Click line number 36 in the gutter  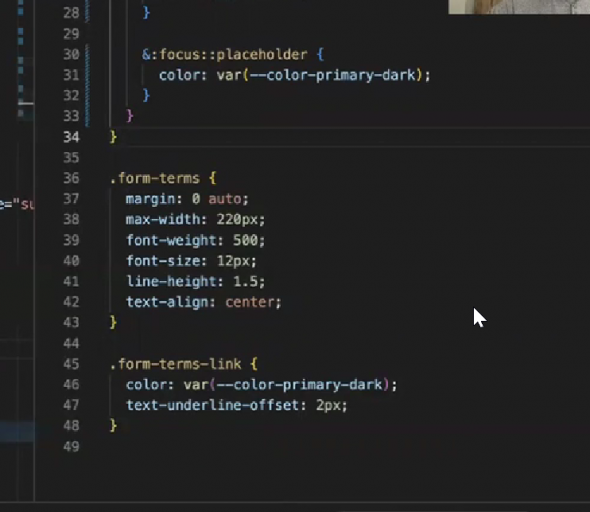pos(71,178)
